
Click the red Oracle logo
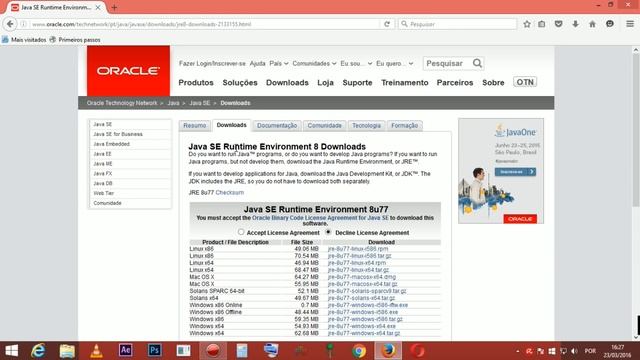[x=128, y=71]
